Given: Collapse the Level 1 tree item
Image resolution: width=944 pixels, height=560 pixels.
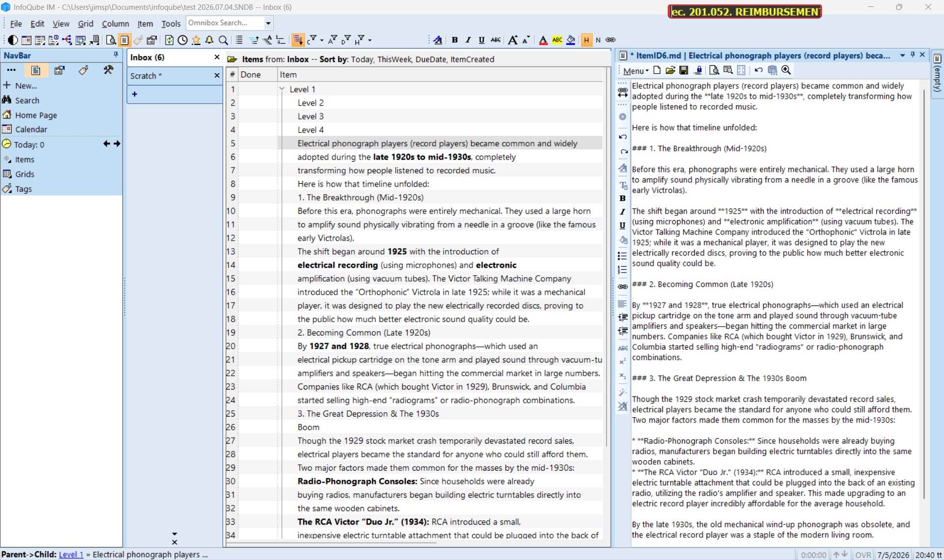Looking at the screenshot, I should [282, 89].
